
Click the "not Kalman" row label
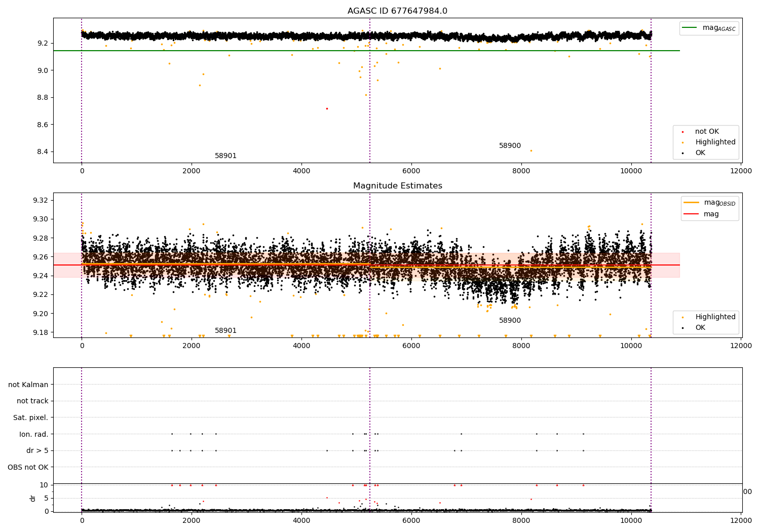tap(28, 385)
